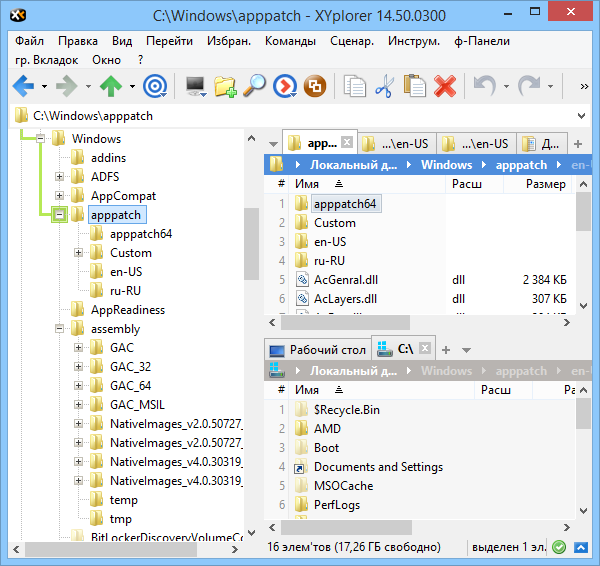Click the red X Delete icon
This screenshot has height=566, width=600.
[x=444, y=87]
